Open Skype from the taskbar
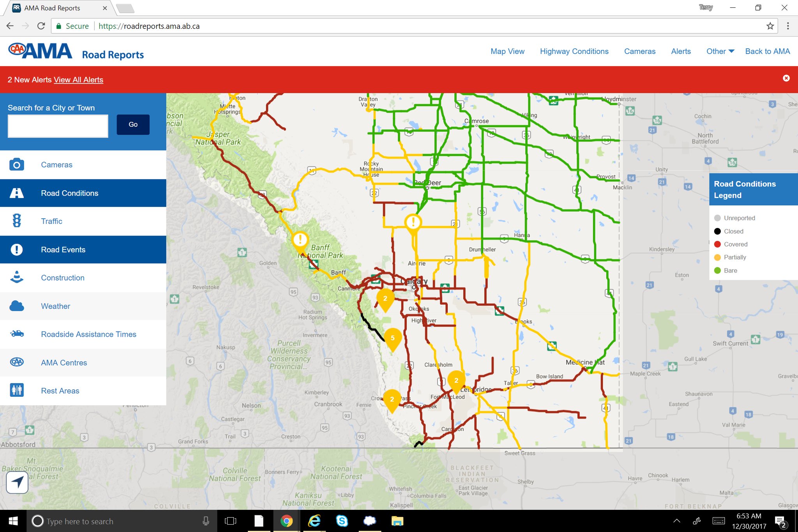798x532 pixels. (x=342, y=521)
